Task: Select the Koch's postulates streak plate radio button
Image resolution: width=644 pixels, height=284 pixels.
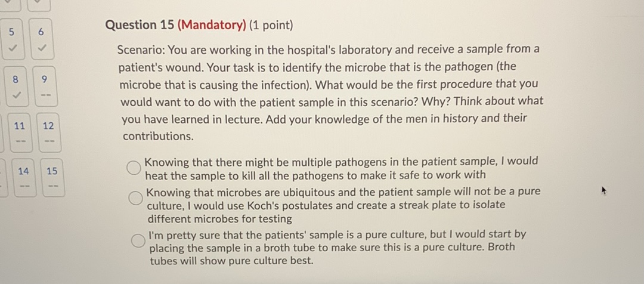Action: click(x=136, y=197)
